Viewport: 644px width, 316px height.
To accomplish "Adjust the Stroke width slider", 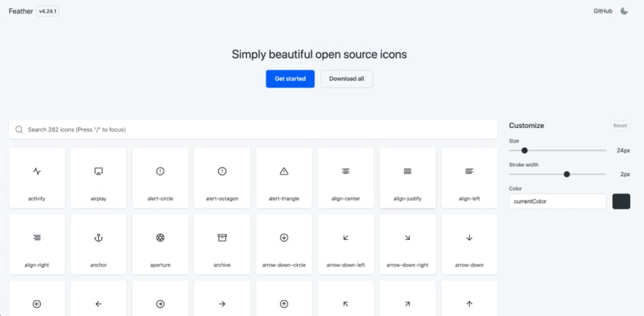I will point(558,174).
